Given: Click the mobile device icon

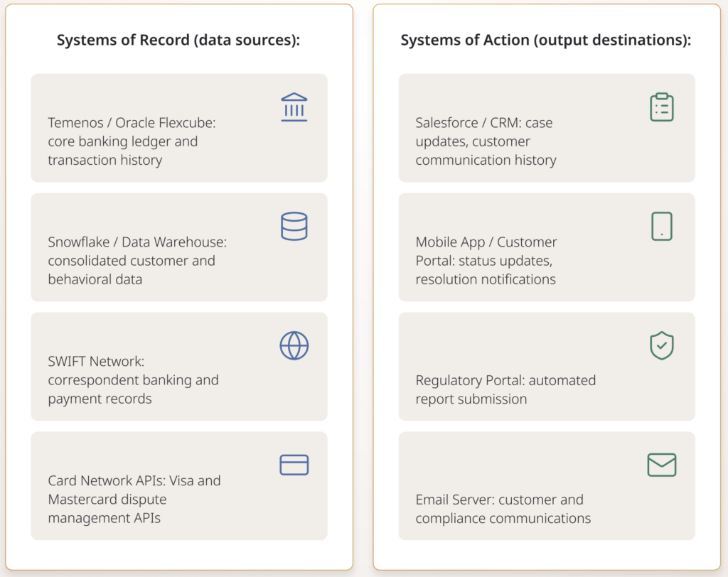Looking at the screenshot, I should 661,226.
